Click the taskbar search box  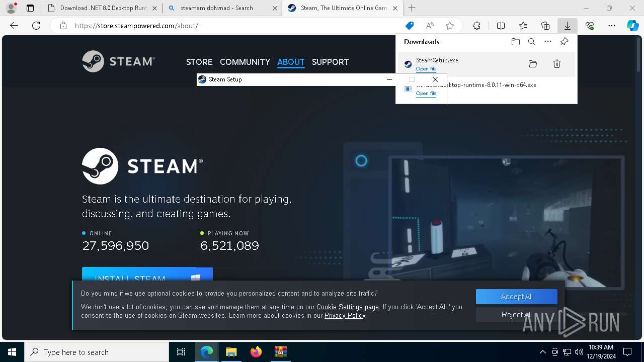[97, 352]
